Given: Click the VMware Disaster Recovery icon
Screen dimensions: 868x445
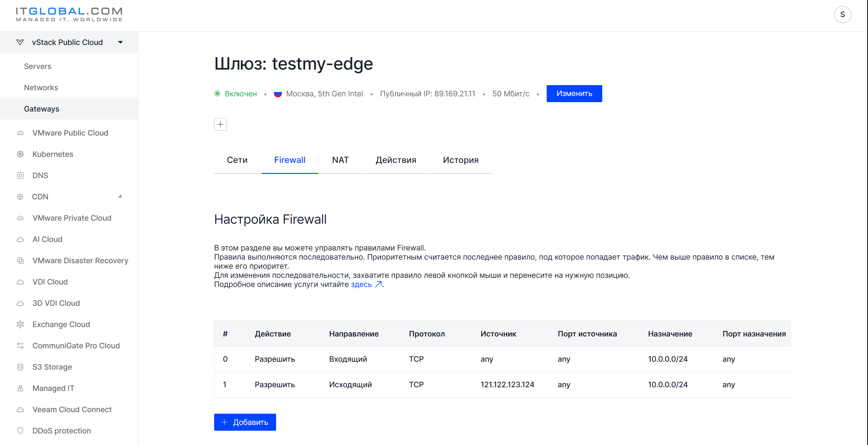Looking at the screenshot, I should click(x=20, y=260).
